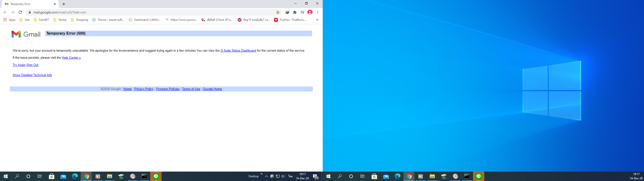
Task: Click the Chrome address bar URL
Action: 60,12
